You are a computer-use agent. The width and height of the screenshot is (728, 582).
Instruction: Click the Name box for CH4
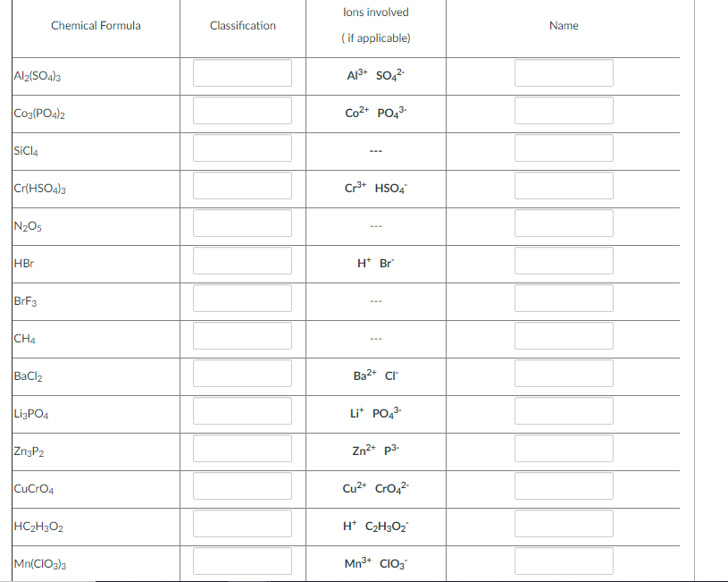[x=564, y=335]
